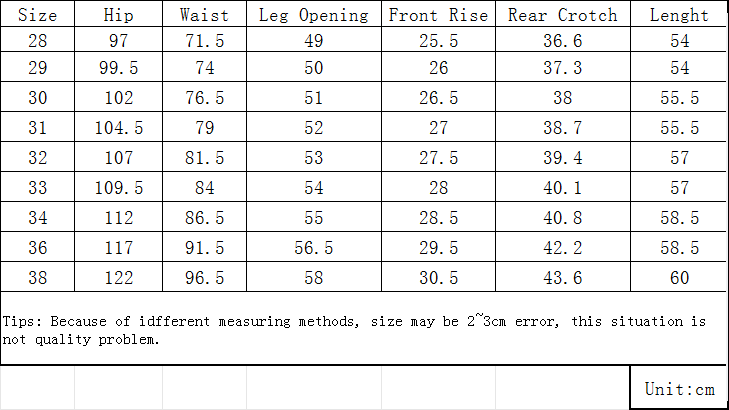Click size 28 row label
The height and width of the screenshot is (410, 729).
pos(38,39)
